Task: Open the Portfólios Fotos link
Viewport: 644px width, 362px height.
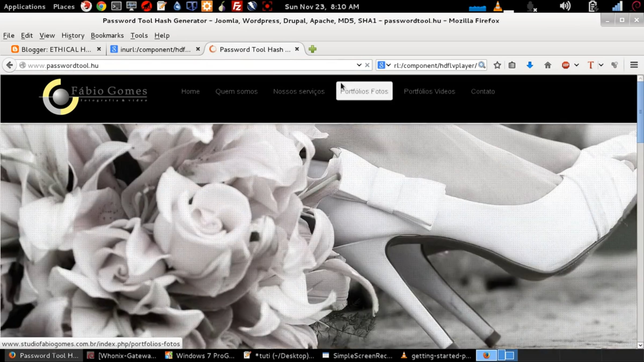Action: click(x=364, y=91)
